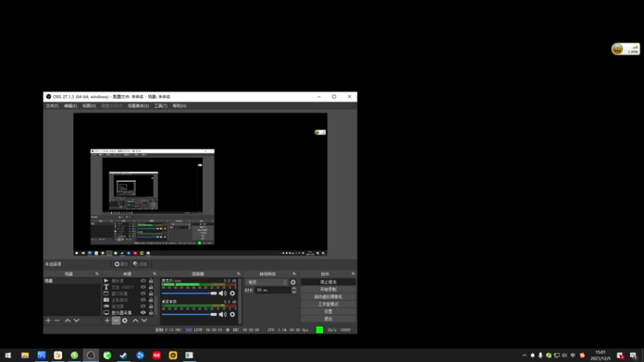This screenshot has height=362, width=644.
Task: Click the 开始录制 button
Action: [x=328, y=290]
